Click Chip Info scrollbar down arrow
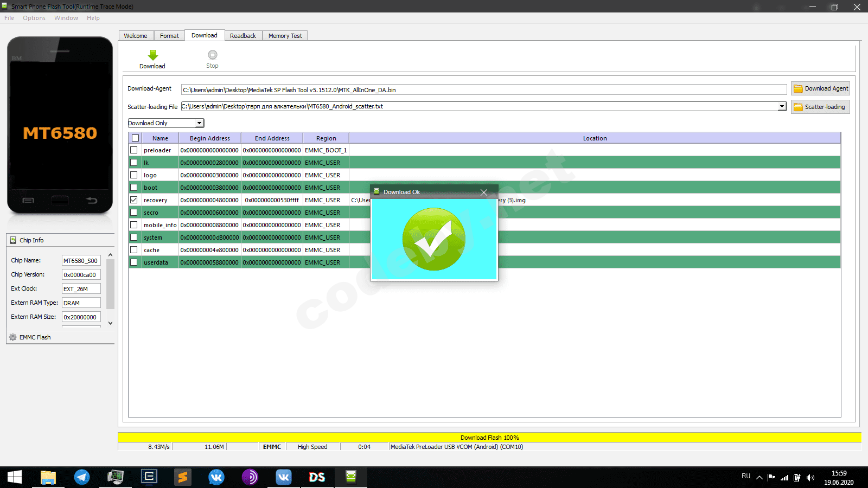The image size is (868, 488). (x=111, y=323)
